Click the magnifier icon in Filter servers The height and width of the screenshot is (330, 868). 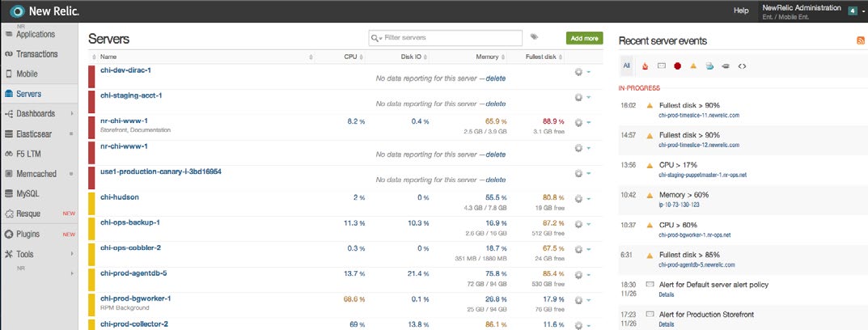click(375, 38)
